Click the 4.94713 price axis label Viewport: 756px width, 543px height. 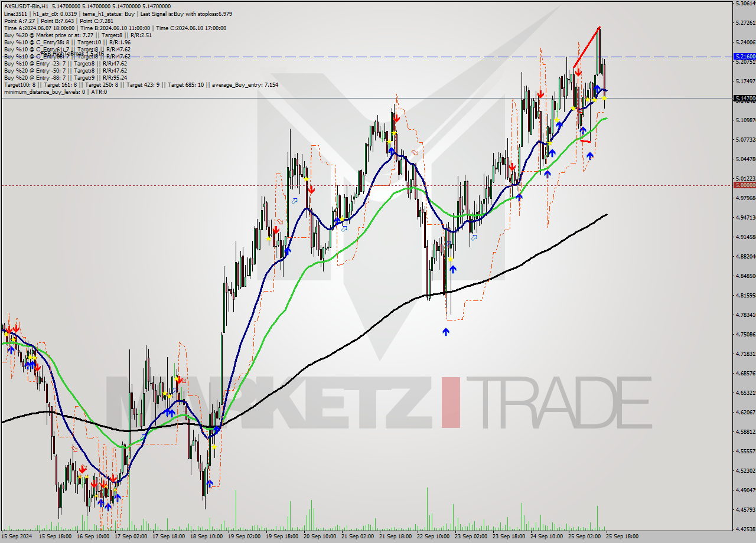point(745,217)
